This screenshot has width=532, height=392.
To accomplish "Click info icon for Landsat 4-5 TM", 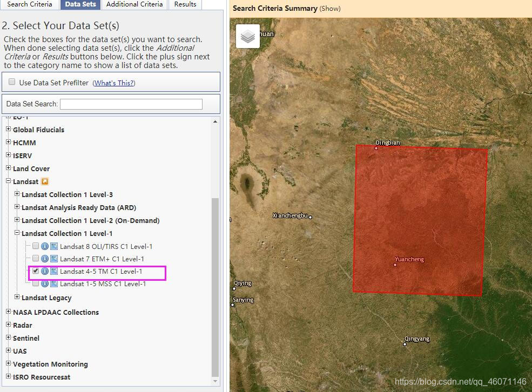I will tap(45, 271).
